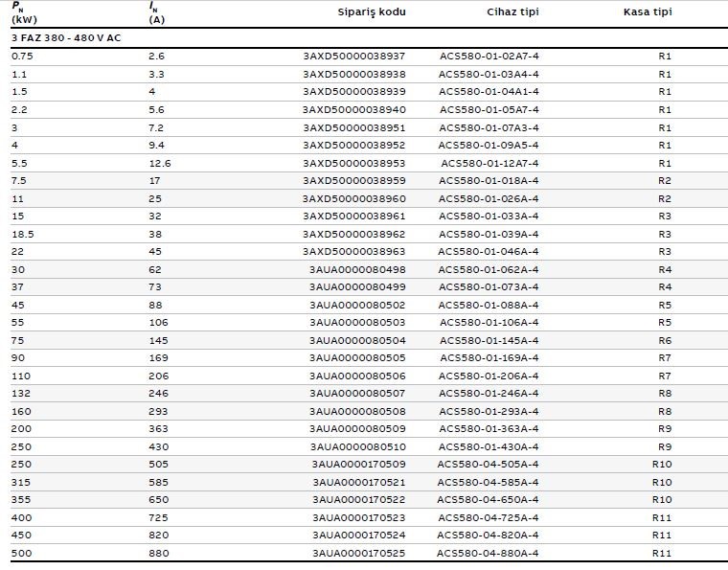The image size is (728, 570).
Task: Select device type ACS580-01-12A7-4
Action: tap(489, 164)
